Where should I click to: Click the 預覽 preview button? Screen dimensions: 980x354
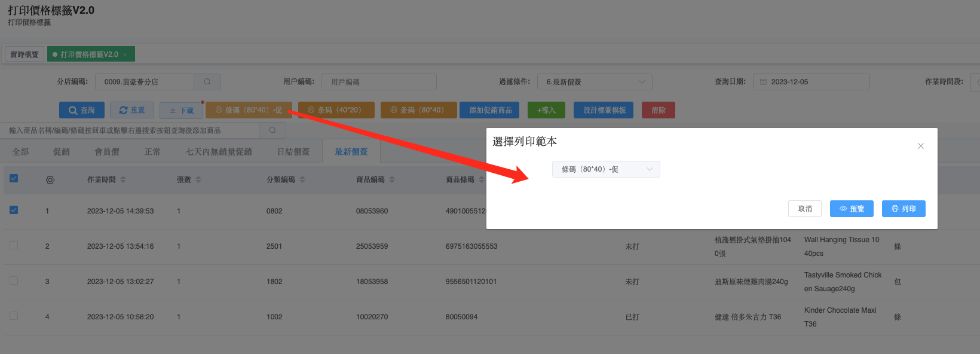tap(852, 209)
